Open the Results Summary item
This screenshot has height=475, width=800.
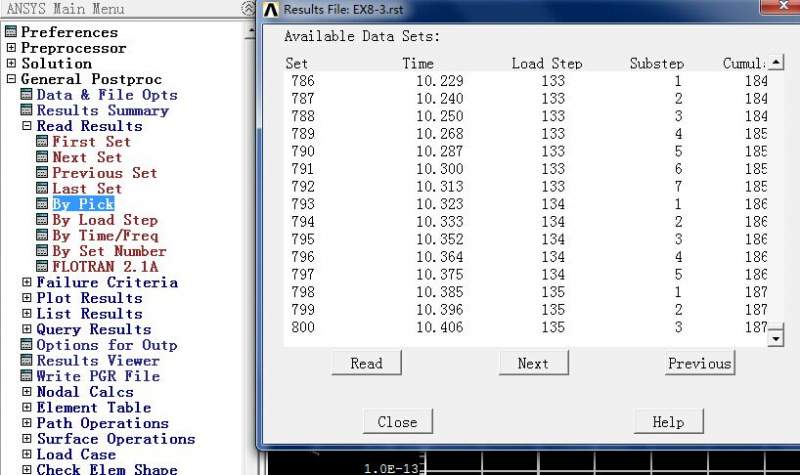pos(103,111)
